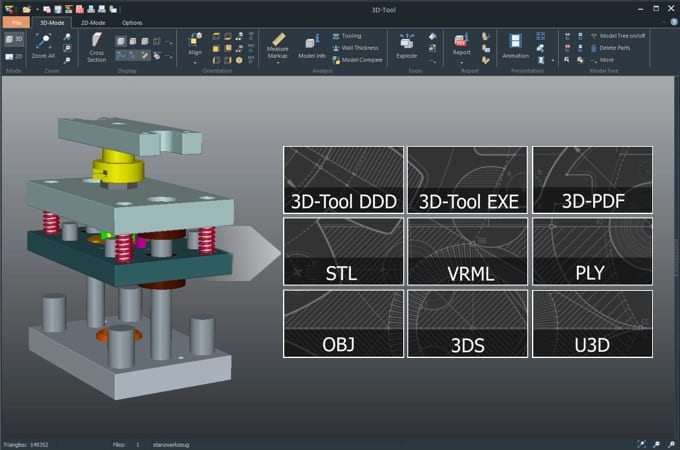Screen dimensions: 680x450
Task: Expand the Tools group dropdown arrow
Action: tap(432, 62)
